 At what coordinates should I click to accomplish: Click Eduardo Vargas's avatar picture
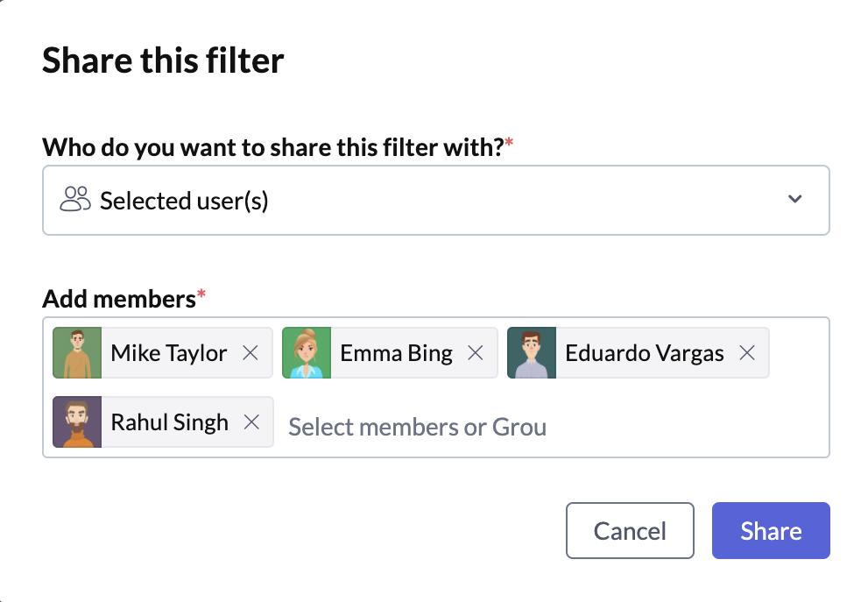coord(532,353)
